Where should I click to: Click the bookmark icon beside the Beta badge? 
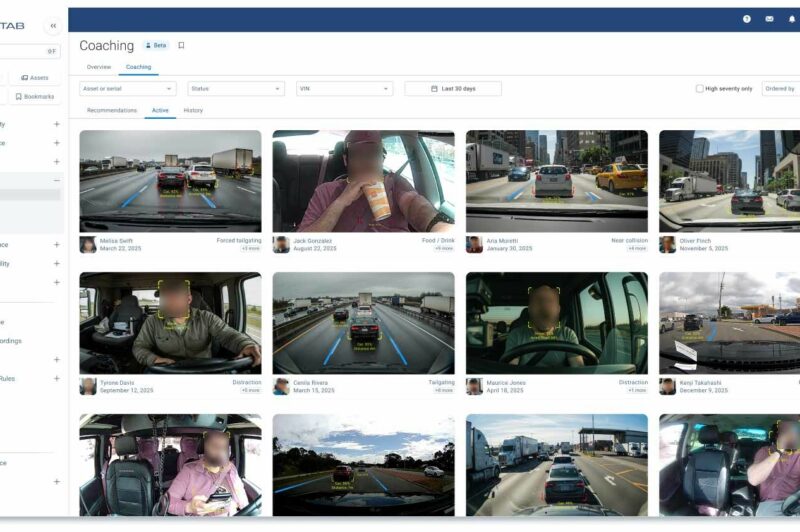(x=181, y=45)
